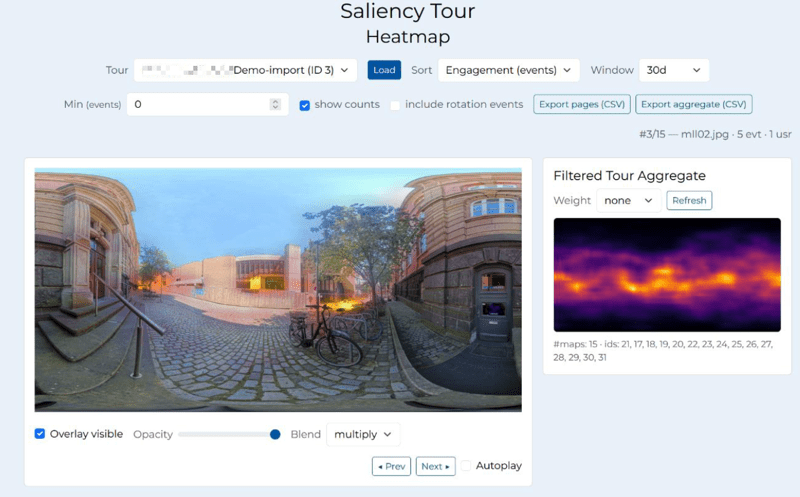Click the panoramic street image
800x497 pixels.
pyautogui.click(x=278, y=290)
